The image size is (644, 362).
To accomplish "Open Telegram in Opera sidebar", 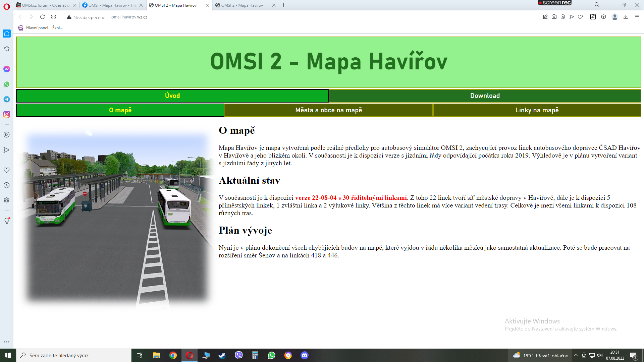I will tap(7, 99).
